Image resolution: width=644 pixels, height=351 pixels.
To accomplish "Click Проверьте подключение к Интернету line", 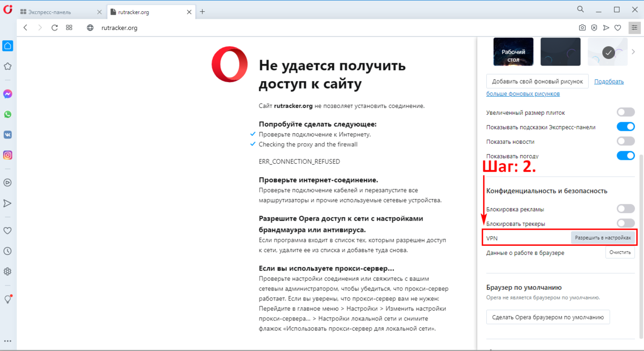I will tap(314, 134).
